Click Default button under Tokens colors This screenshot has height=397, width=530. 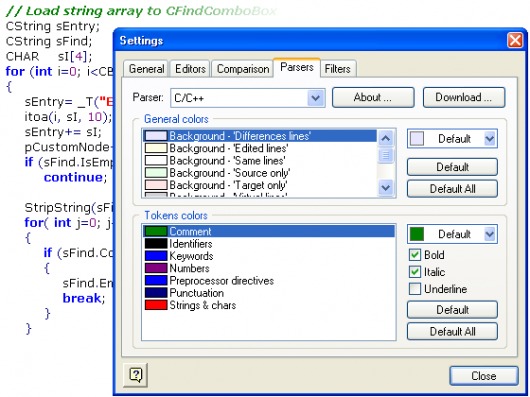pos(452,309)
